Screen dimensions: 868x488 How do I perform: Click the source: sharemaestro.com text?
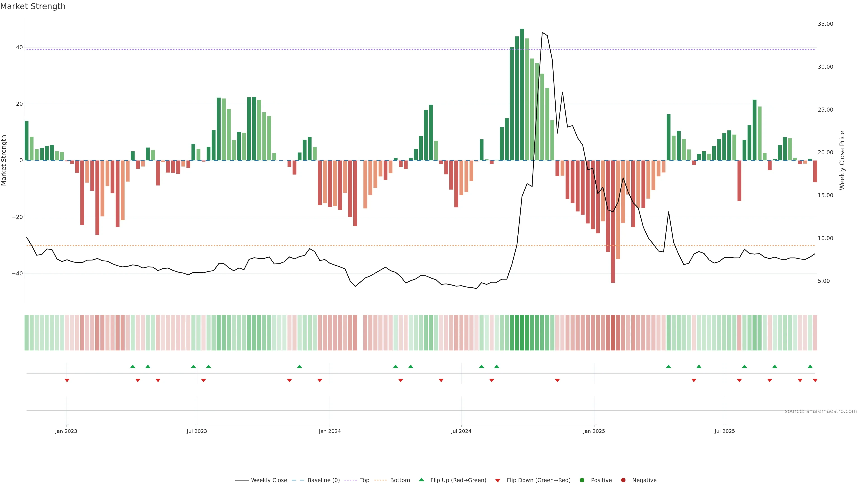tap(821, 411)
